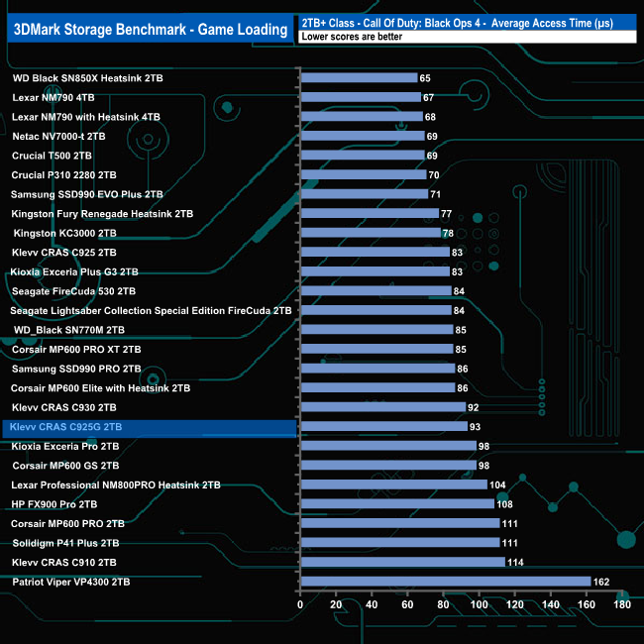644x644 pixels.
Task: Select the 'Klevv CRAS C910 2TB' label
Action: point(64,563)
